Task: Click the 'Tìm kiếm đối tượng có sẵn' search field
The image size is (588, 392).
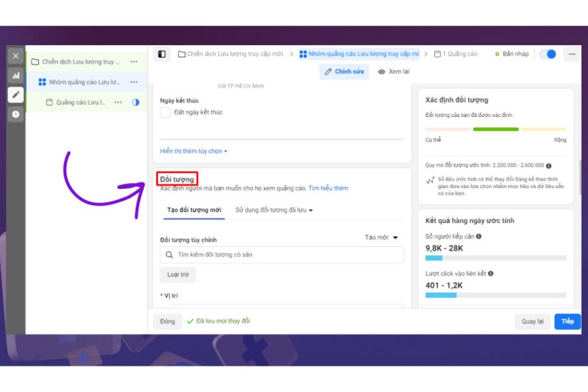Action: (282, 255)
